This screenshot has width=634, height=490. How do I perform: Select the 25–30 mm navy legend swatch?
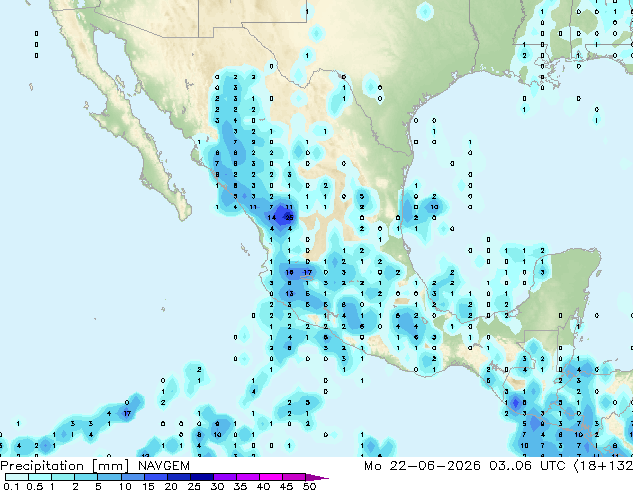201,477
